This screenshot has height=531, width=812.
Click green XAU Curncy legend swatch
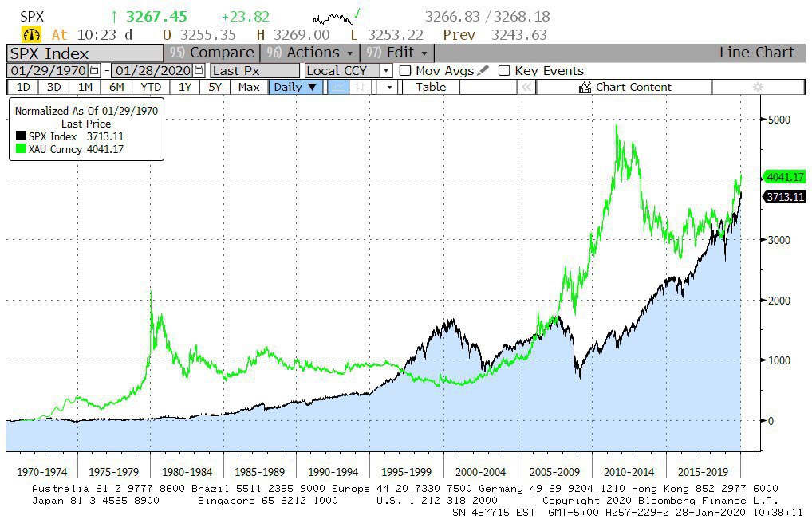click(x=21, y=148)
